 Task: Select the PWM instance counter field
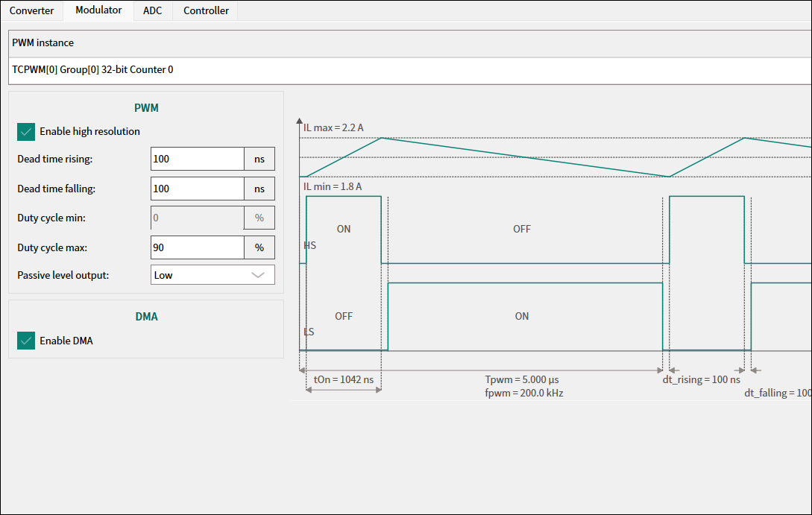(x=406, y=70)
